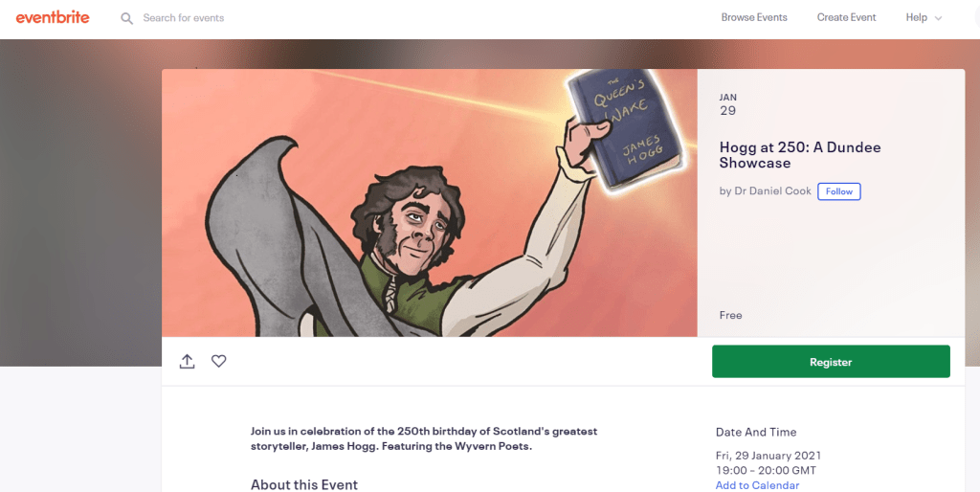Click the 19:00 – 20:00 GMT time text
Screen dimensions: 980x492
(x=766, y=470)
